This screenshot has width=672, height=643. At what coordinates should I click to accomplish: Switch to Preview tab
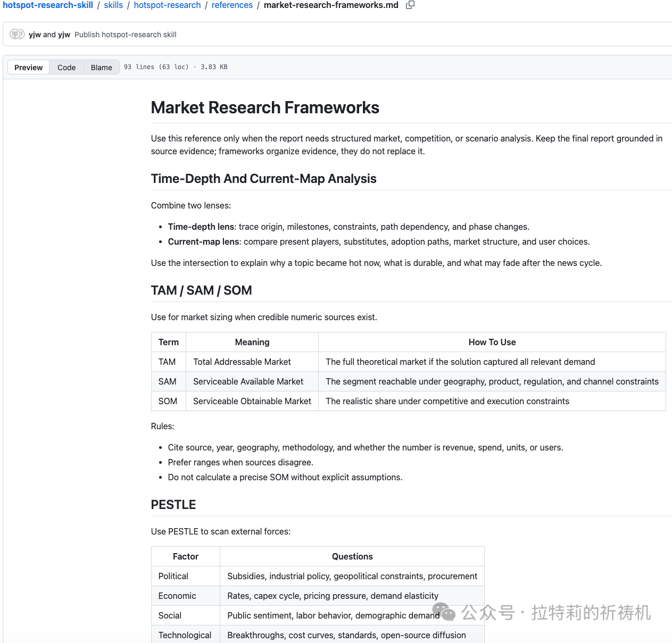tap(29, 67)
